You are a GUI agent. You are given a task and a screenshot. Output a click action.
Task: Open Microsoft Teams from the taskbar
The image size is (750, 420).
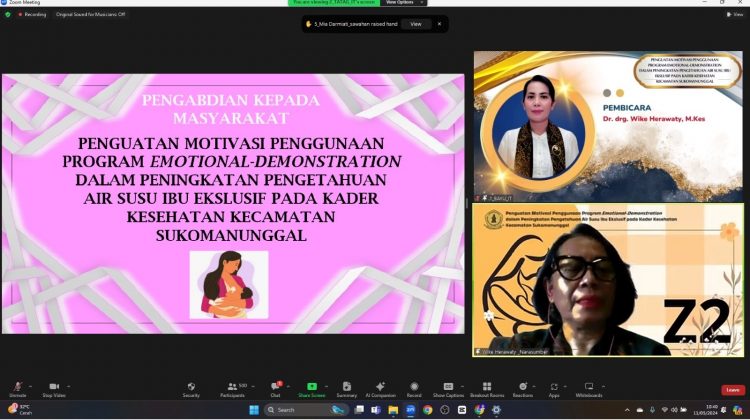[x=376, y=410]
